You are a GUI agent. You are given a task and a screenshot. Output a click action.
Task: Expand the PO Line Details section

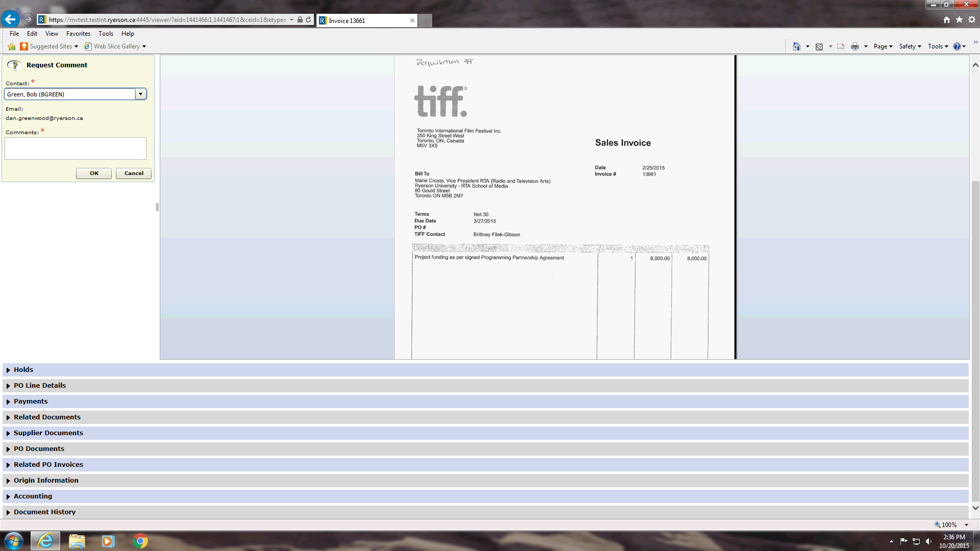(x=40, y=386)
